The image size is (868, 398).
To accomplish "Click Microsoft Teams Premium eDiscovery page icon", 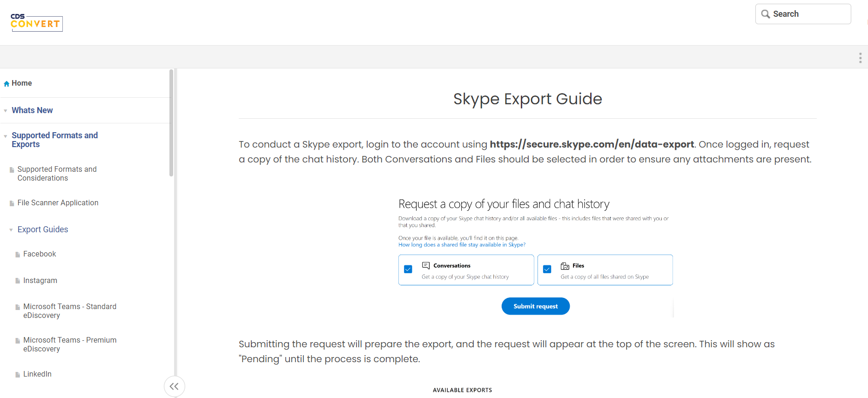I will click(x=18, y=341).
